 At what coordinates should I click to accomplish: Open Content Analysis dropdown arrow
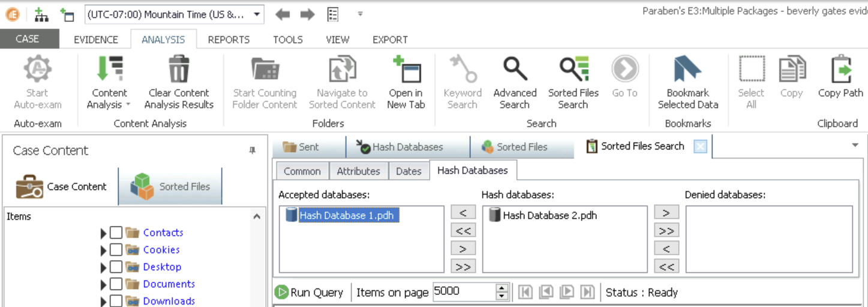128,105
